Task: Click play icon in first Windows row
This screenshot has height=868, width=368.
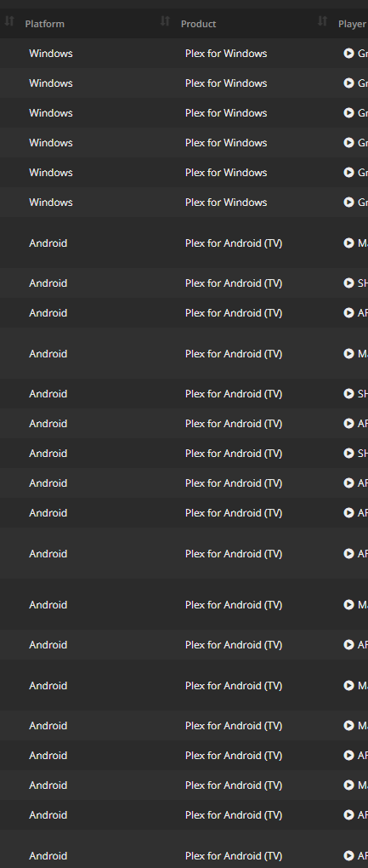Action: click(348, 53)
